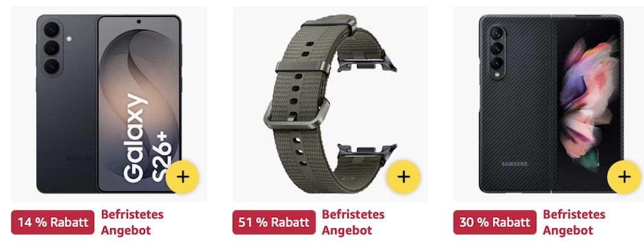Open the Samsung Fold aramid case image
The height and width of the screenshot is (242, 644).
pos(551,103)
